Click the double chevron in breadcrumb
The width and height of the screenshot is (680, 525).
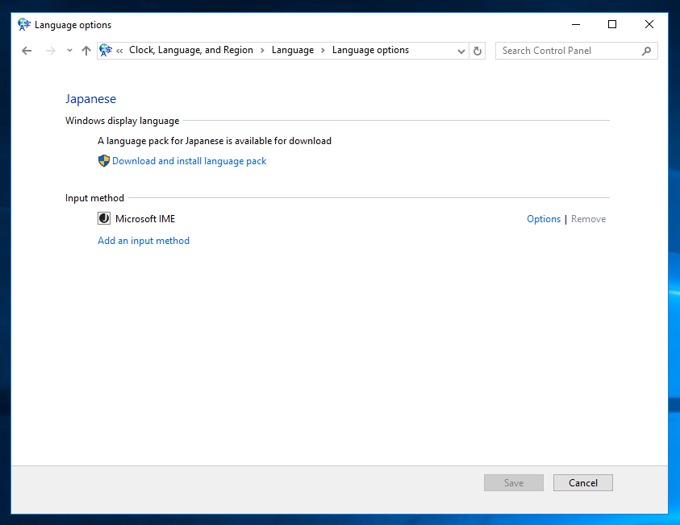pyautogui.click(x=119, y=51)
